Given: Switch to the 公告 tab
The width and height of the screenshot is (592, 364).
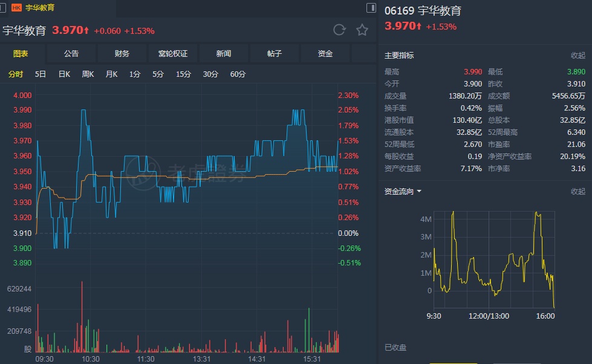Looking at the screenshot, I should pyautogui.click(x=71, y=54).
